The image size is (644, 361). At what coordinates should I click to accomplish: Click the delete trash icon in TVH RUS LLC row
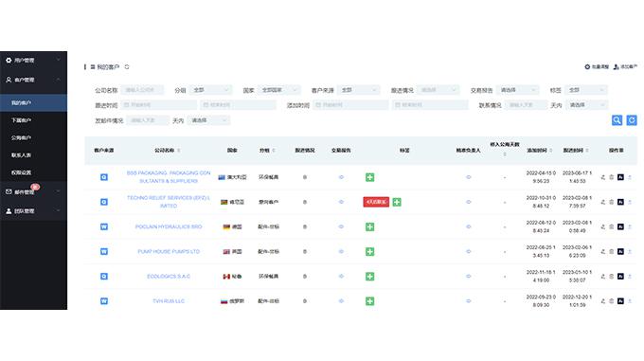tap(611, 301)
